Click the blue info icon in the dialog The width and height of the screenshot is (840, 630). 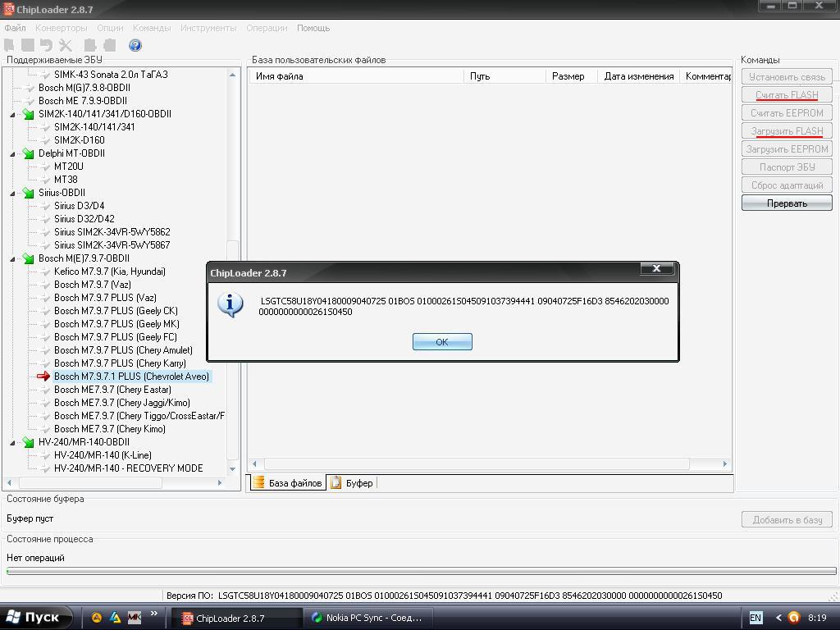click(231, 305)
